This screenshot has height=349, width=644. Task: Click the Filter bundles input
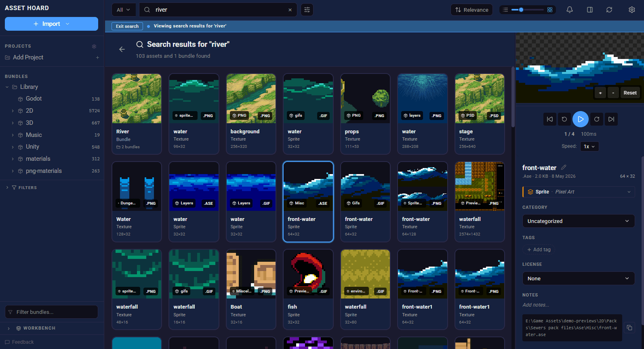(52, 312)
